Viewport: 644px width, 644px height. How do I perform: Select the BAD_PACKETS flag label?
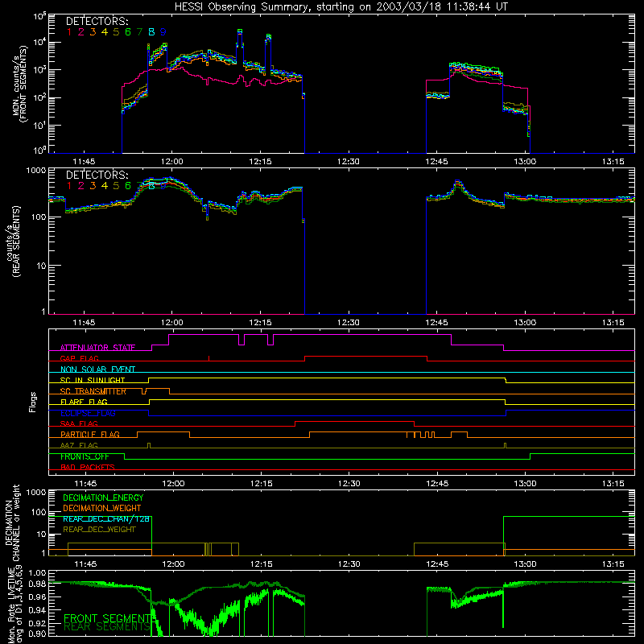coord(88,467)
